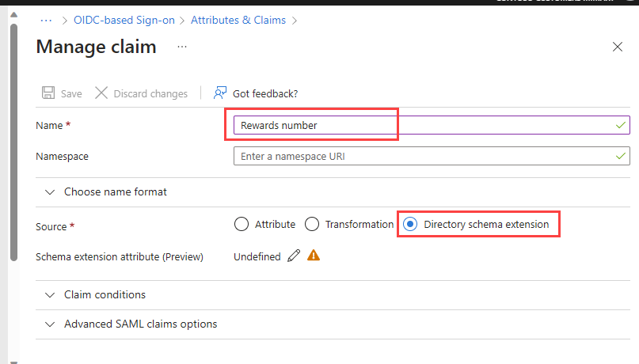Select the Transformation source radio button

(x=312, y=224)
